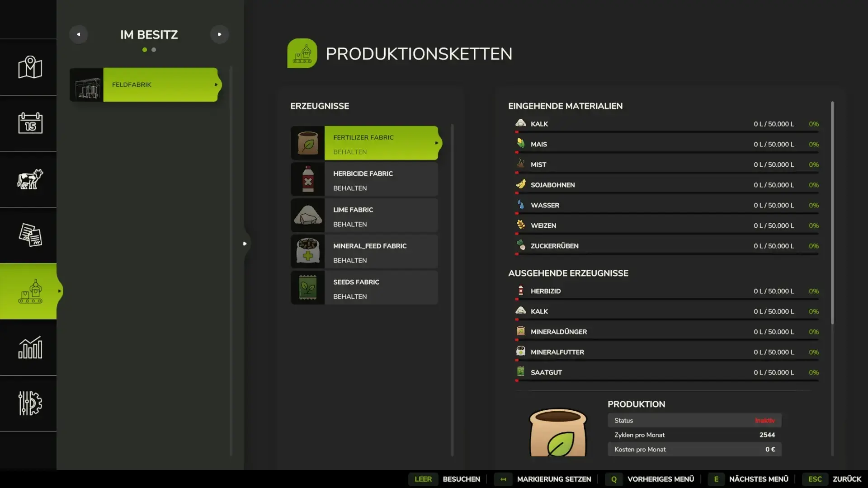Open the statistics bar chart icon

click(x=30, y=347)
